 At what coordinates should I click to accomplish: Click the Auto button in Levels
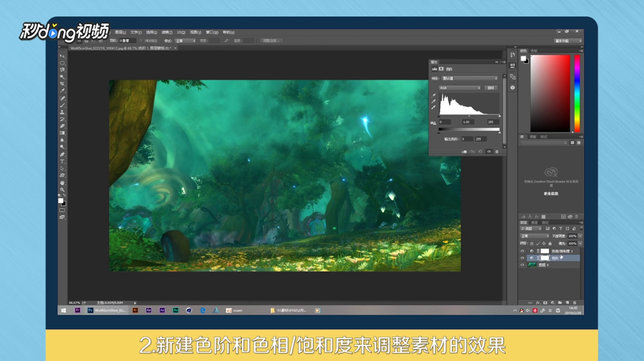[491, 88]
